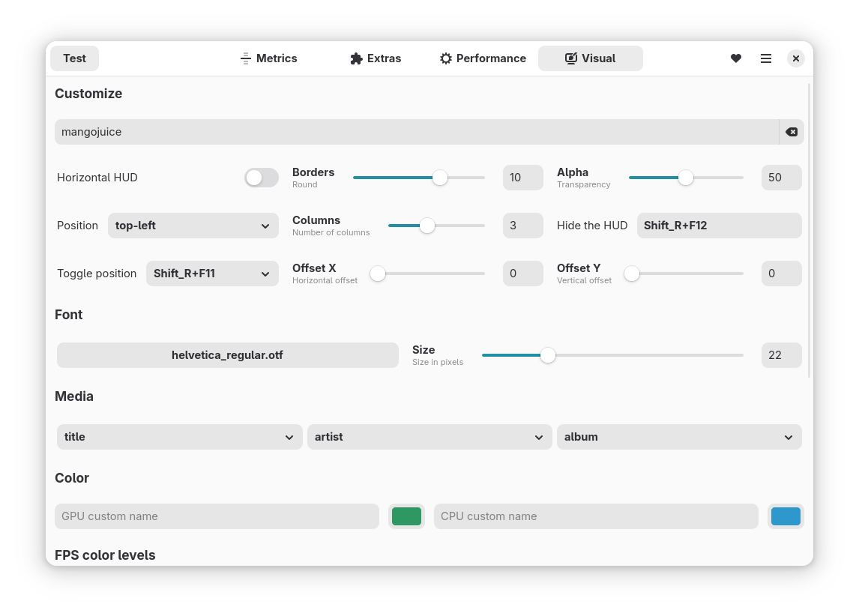Viewport: 859px width, 616px height.
Task: Click the Columns value field showing 3
Action: click(523, 226)
